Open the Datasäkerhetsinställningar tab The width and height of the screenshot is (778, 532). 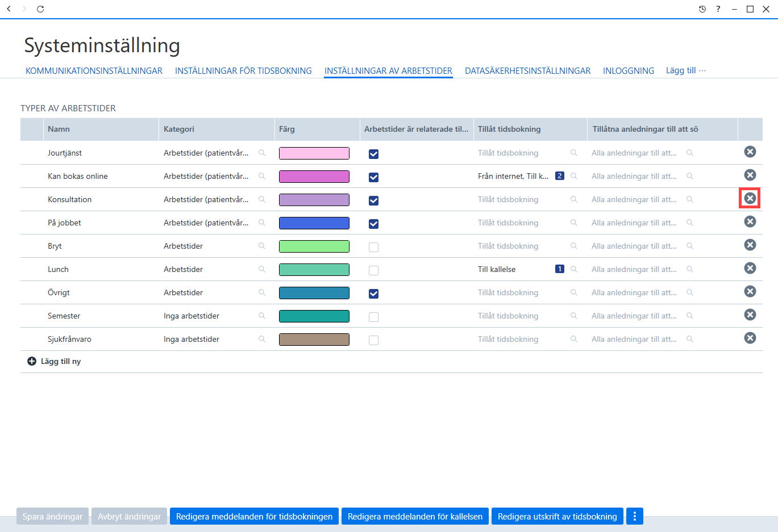(x=527, y=71)
